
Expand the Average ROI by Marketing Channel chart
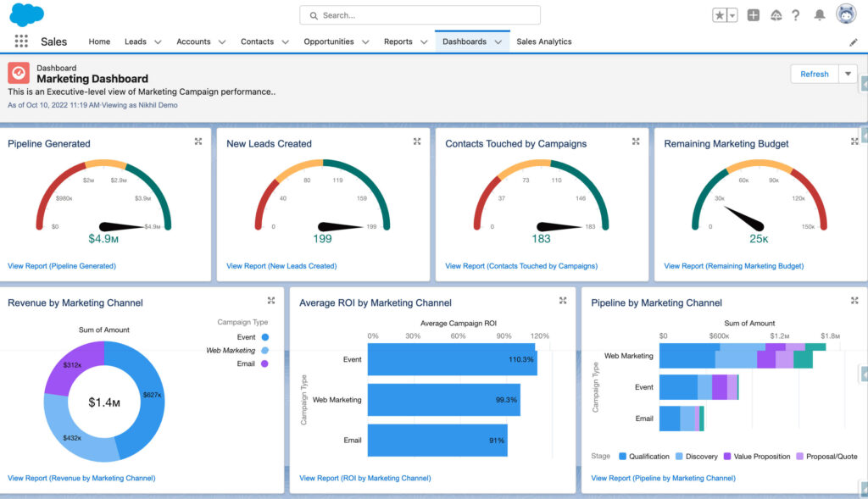(x=563, y=301)
